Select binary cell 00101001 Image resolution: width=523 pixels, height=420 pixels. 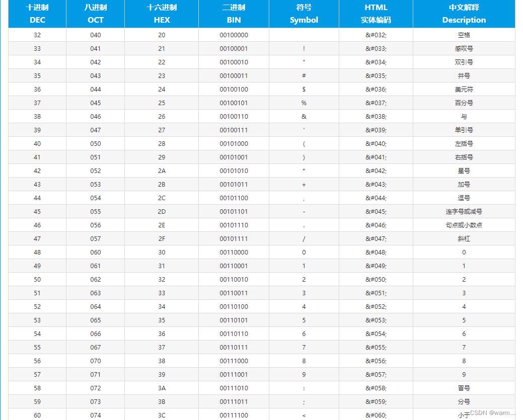click(x=234, y=157)
